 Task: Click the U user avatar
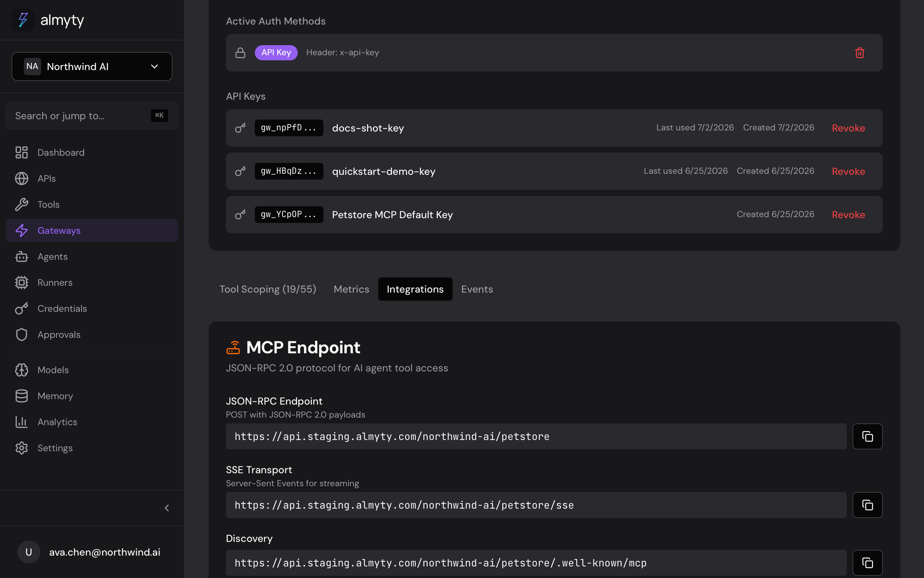coord(29,552)
